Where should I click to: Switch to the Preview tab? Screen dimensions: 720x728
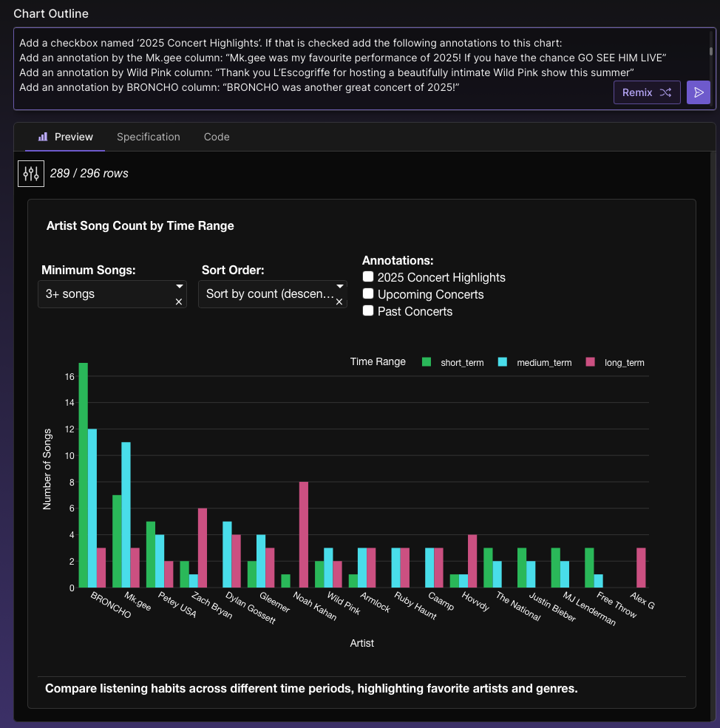pos(65,137)
